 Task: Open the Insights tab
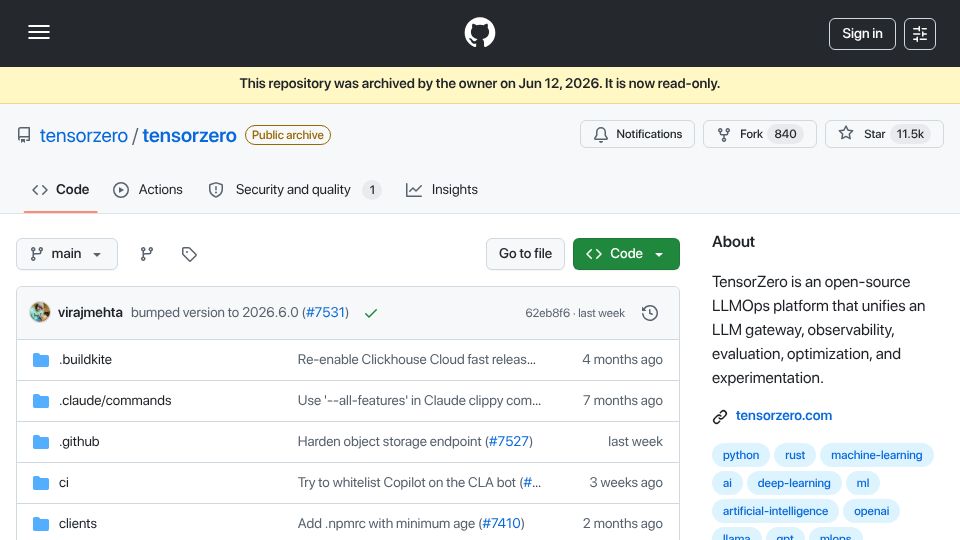(441, 190)
